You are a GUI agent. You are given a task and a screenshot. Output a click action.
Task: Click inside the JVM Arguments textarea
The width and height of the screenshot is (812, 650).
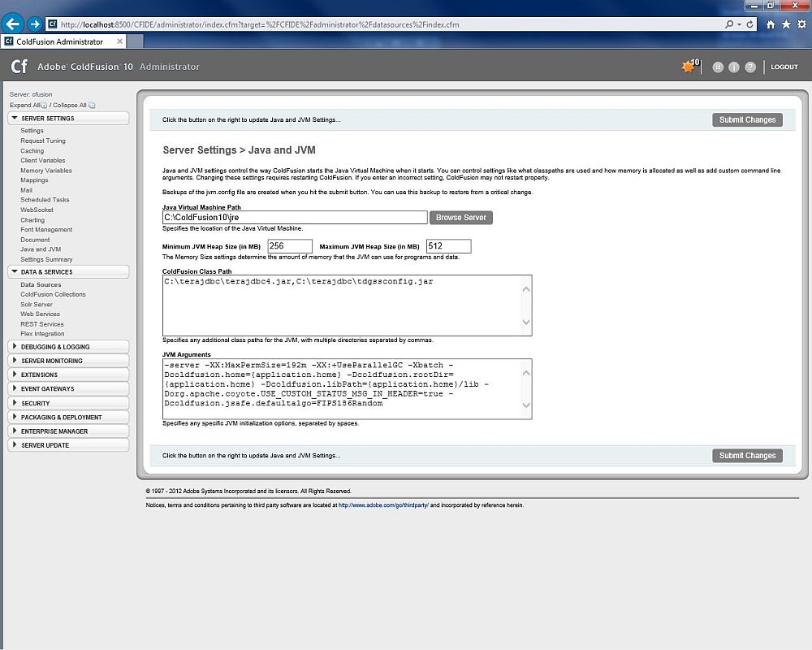click(x=347, y=388)
